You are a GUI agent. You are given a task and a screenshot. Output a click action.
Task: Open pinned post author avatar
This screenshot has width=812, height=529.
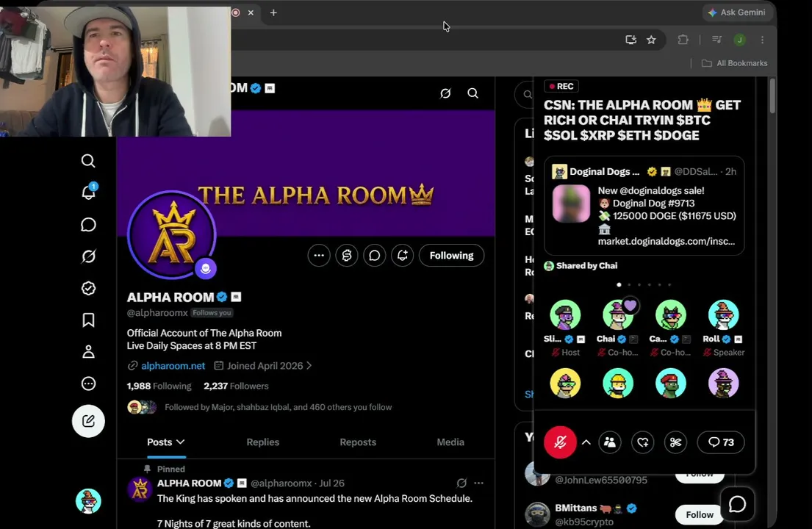click(140, 489)
